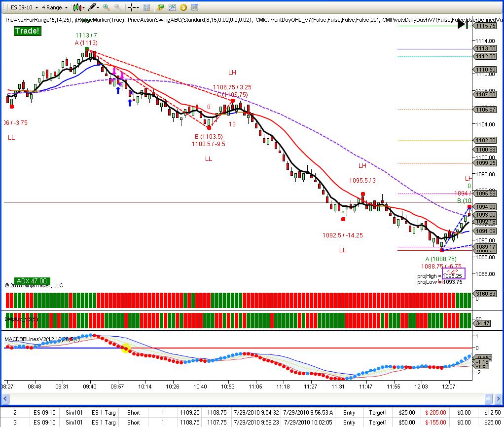Click the 1109.25 entry price cell

(190, 413)
